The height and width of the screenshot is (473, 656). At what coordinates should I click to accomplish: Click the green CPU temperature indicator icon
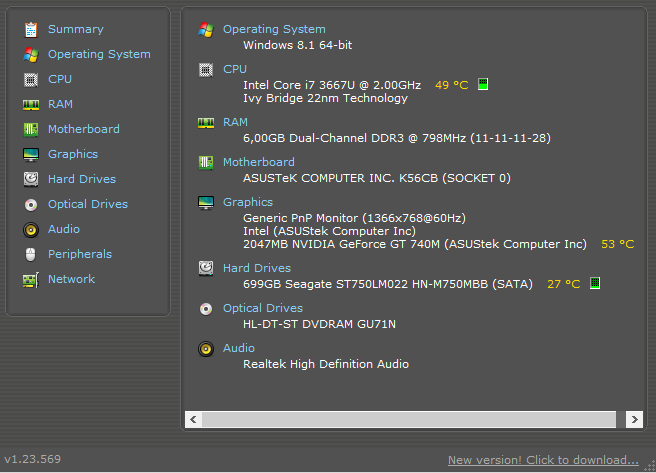[x=483, y=84]
